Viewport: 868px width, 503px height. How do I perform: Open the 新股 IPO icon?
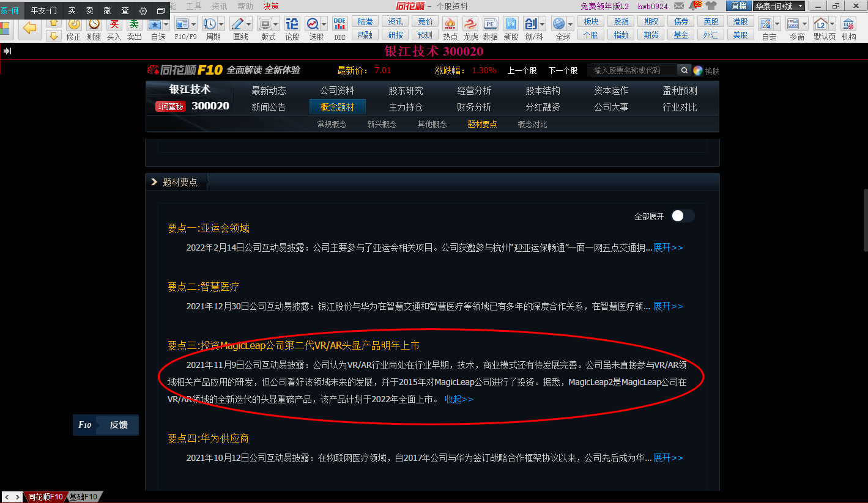[x=511, y=24]
